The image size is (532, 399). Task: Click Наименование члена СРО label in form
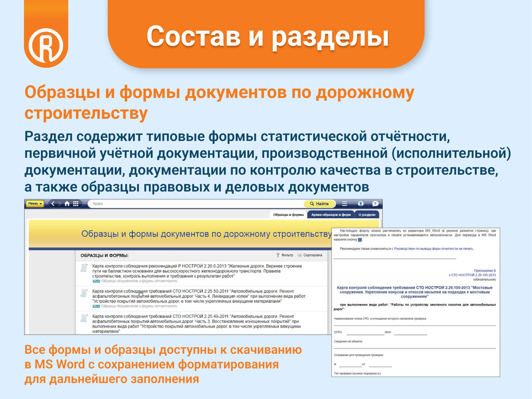click(380, 319)
